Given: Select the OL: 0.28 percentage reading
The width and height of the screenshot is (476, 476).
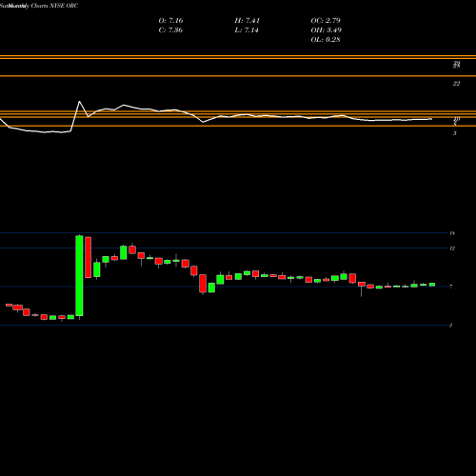Looking at the screenshot, I should click(326, 40).
